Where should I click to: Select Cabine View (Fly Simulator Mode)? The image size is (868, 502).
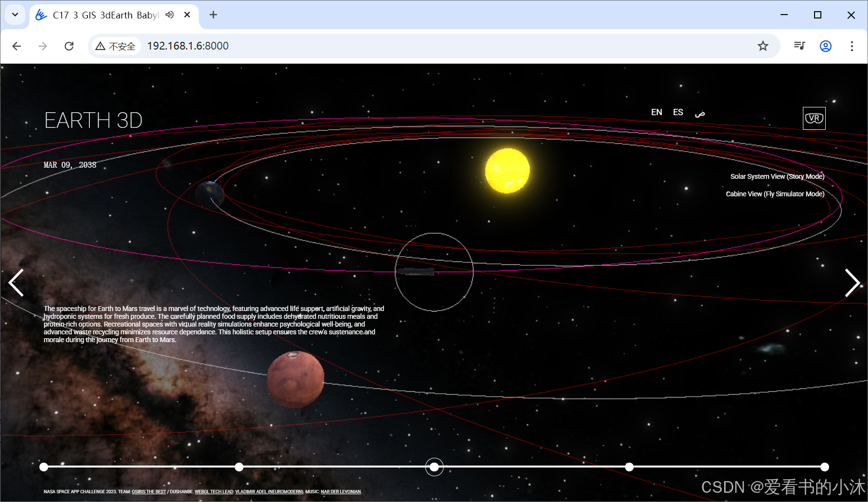point(775,194)
